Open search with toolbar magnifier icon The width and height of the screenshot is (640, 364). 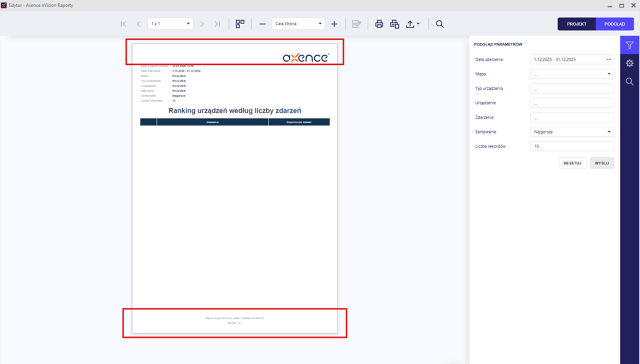(440, 24)
